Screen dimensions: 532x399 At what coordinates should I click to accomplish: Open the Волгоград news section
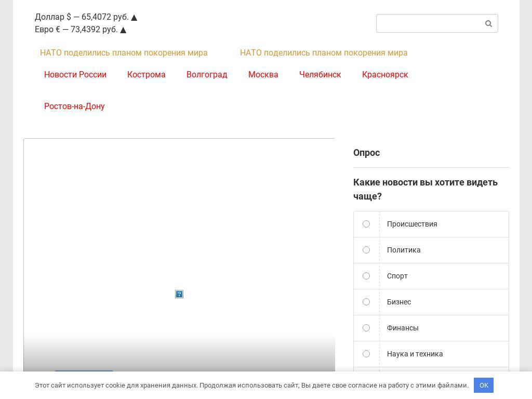click(x=207, y=75)
